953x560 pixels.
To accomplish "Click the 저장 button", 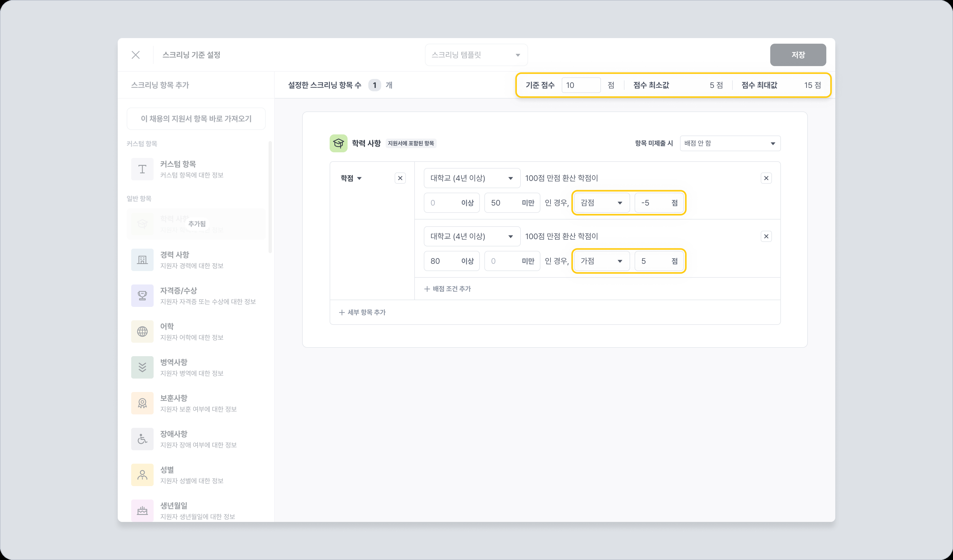I will pos(798,55).
